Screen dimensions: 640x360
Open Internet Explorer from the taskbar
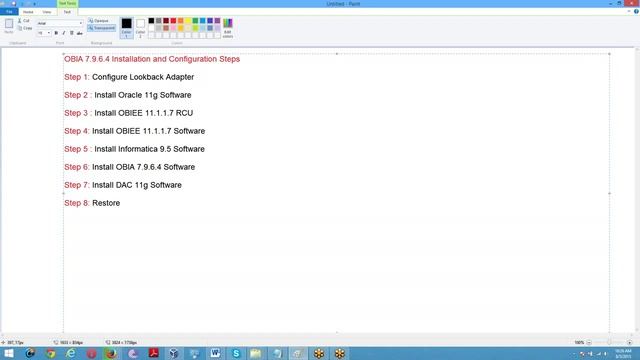(x=71, y=353)
